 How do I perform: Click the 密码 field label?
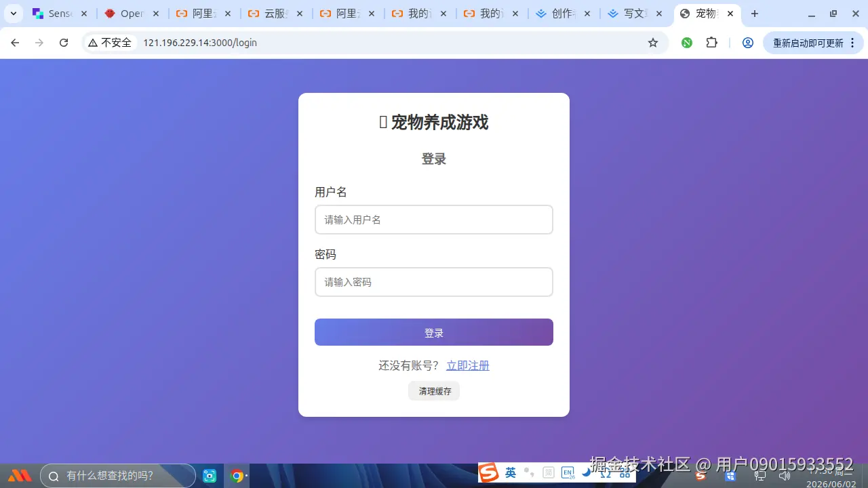coord(325,255)
